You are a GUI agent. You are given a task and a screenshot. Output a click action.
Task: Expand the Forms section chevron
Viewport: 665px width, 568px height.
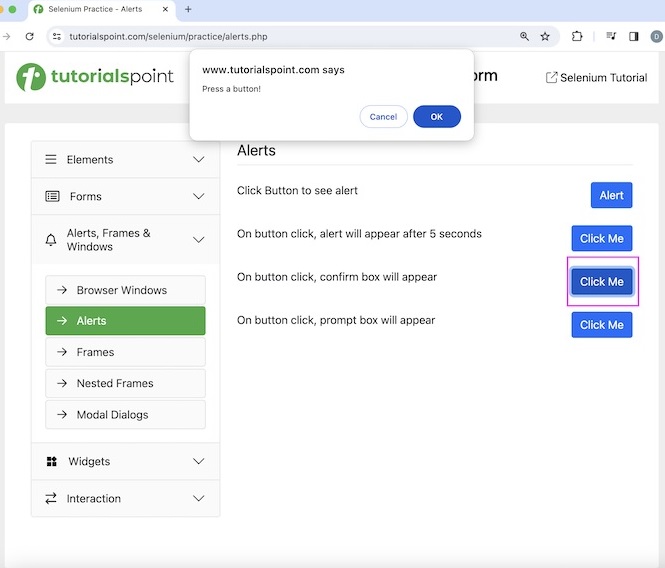pos(198,196)
